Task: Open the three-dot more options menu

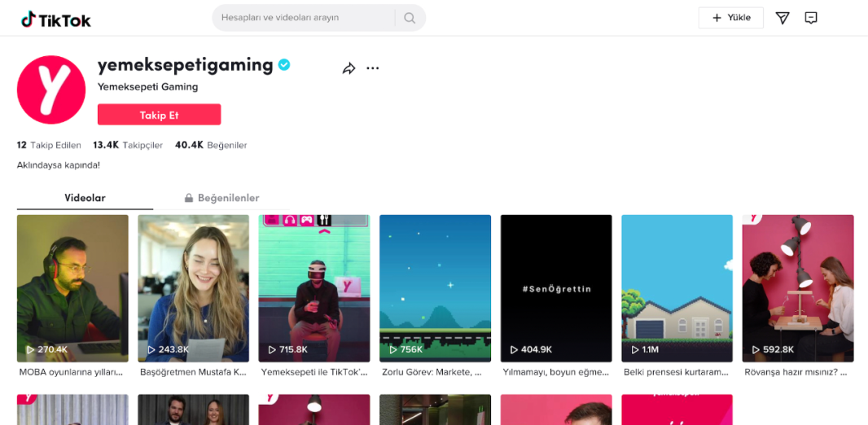Action: tap(373, 68)
